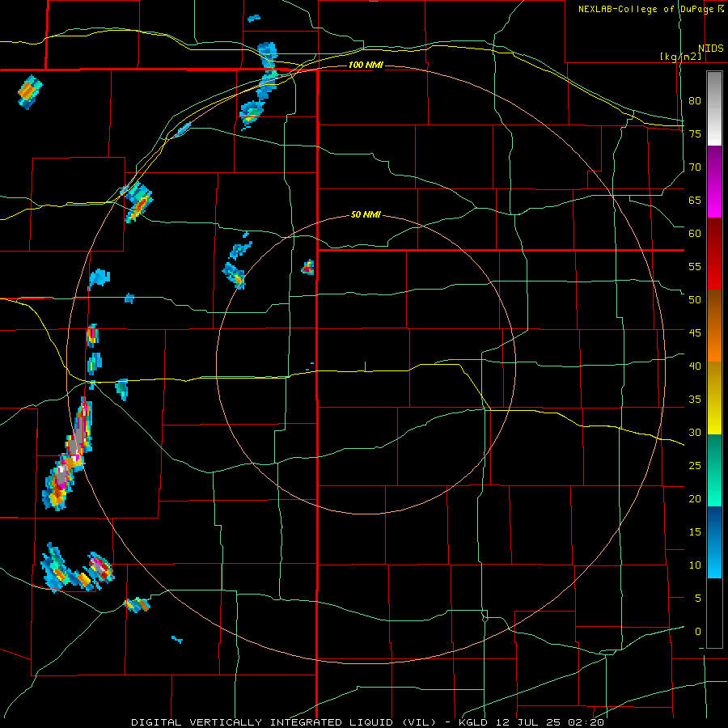The width and height of the screenshot is (728, 728).
Task: Click the 55 value on the color scale
Action: coord(695,266)
